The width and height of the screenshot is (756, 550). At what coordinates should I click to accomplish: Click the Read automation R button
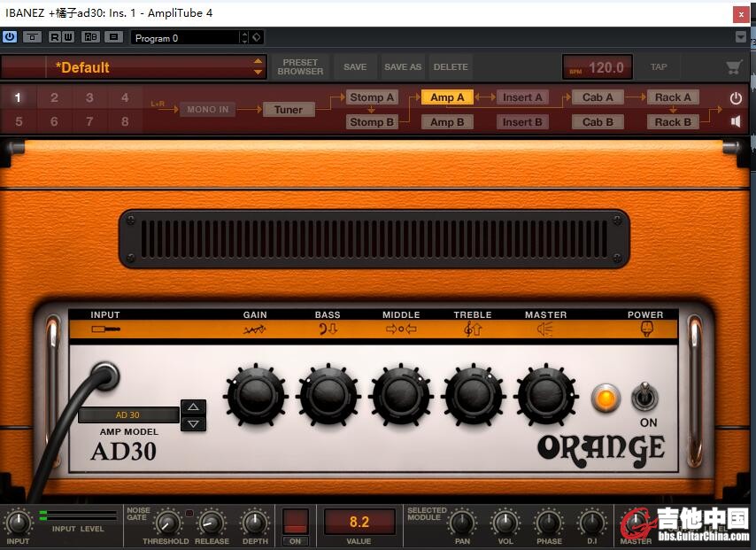coord(55,37)
